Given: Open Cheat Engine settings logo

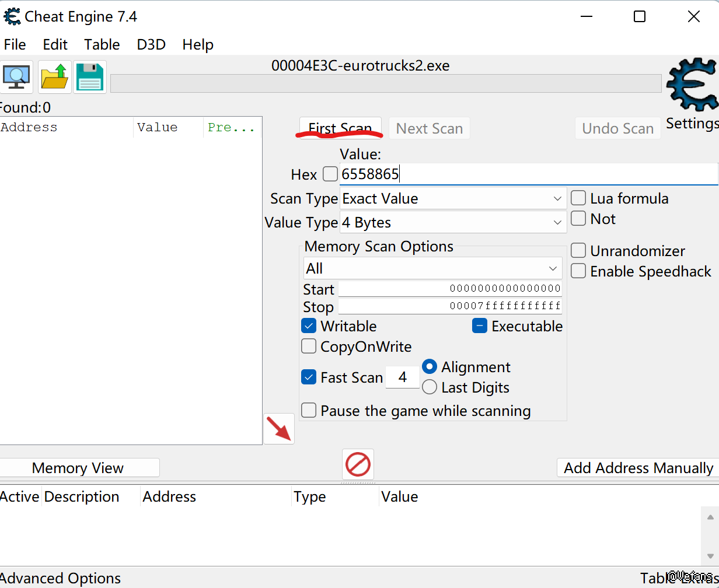Looking at the screenshot, I should click(693, 85).
